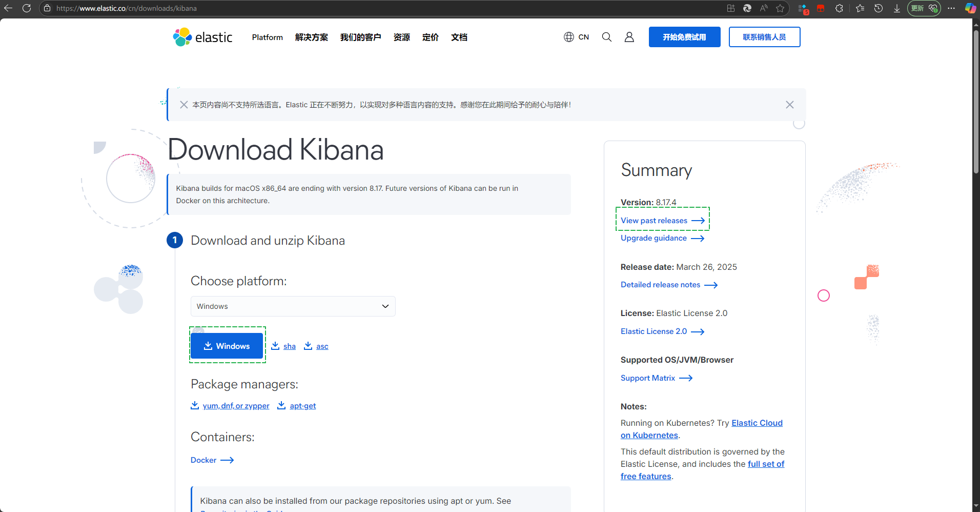Download the sha checksum file
980x512 pixels.
pyautogui.click(x=289, y=346)
